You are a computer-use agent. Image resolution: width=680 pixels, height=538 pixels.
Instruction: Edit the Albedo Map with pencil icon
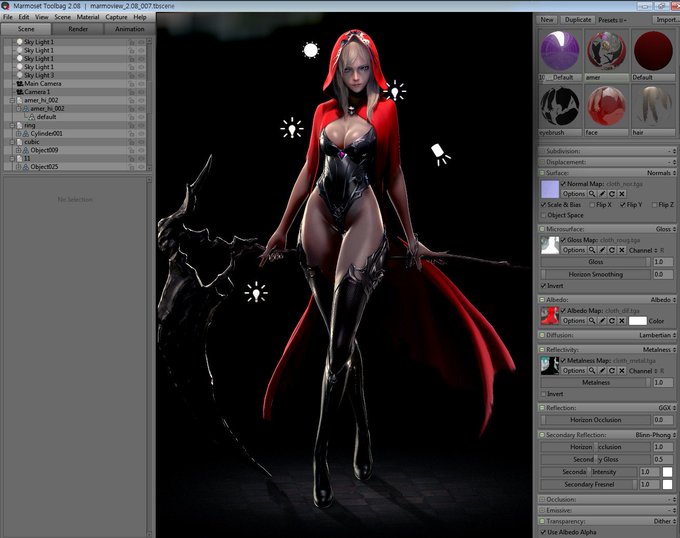[602, 321]
